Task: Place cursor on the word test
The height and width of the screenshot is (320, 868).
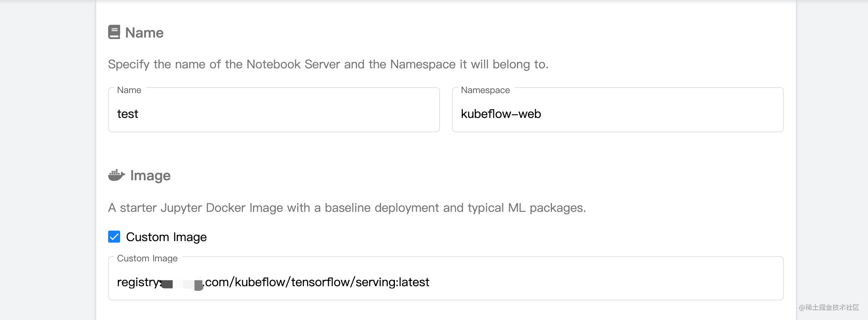Action: click(x=128, y=114)
